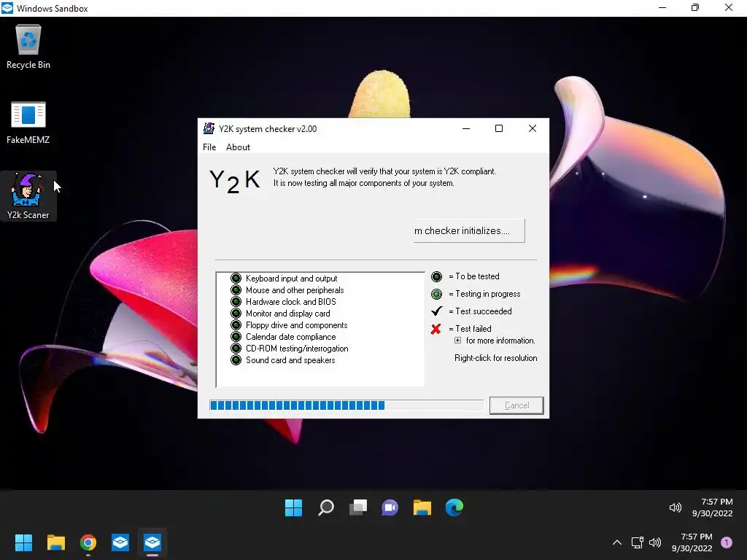The image size is (747, 560).
Task: Select Mouse and other peripherals status icon
Action: click(x=236, y=290)
